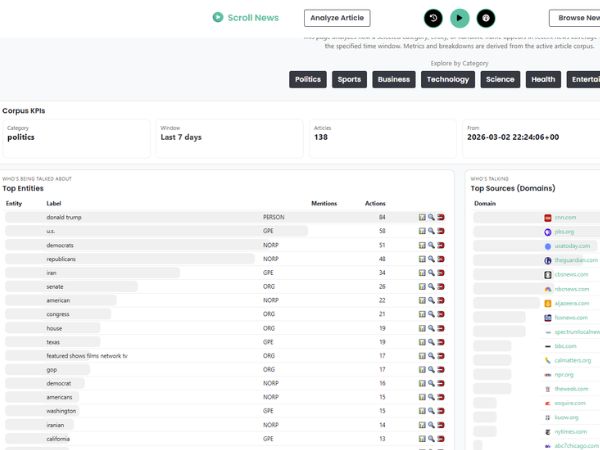The height and width of the screenshot is (450, 600).
Task: Open the nbcnews.com source link
Action: pos(572,289)
